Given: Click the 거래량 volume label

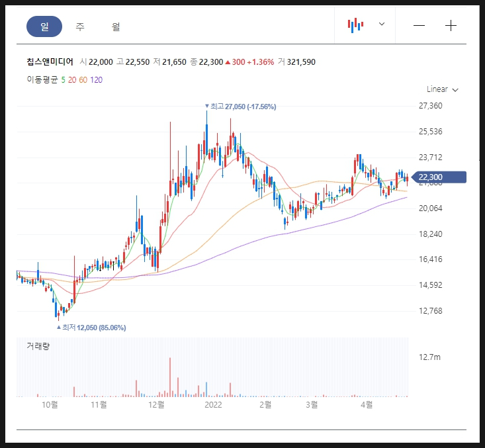Looking at the screenshot, I should pyautogui.click(x=38, y=346).
